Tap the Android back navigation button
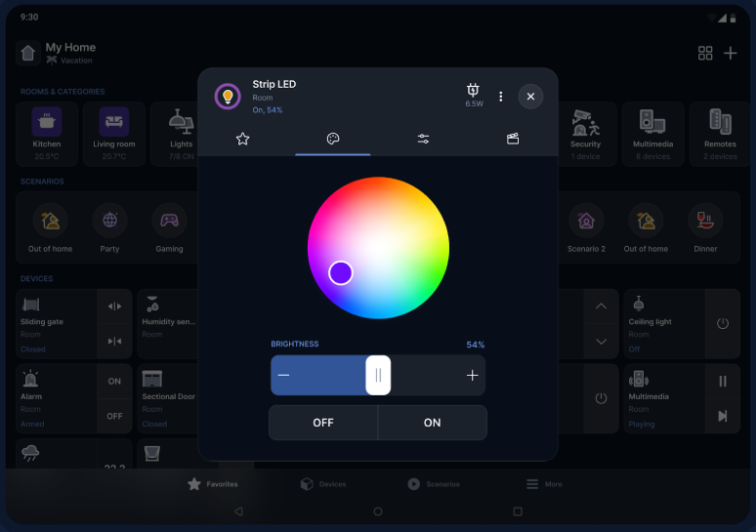Screen dimensions: 756x532 pos(238,512)
